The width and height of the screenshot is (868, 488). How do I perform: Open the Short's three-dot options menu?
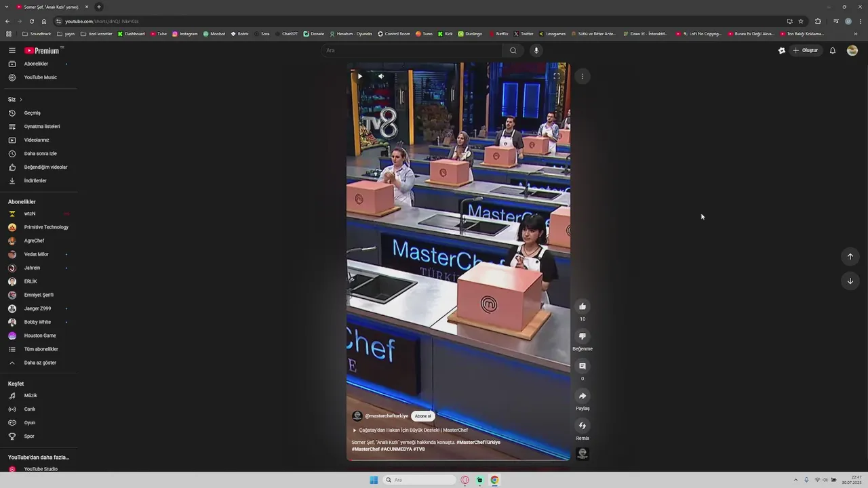(582, 76)
